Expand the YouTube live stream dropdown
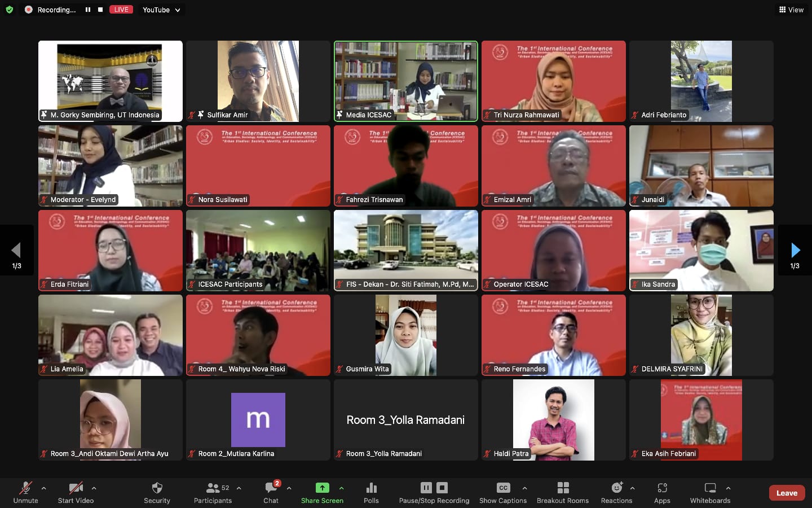Screen dimensions: 812x508 [178, 10]
